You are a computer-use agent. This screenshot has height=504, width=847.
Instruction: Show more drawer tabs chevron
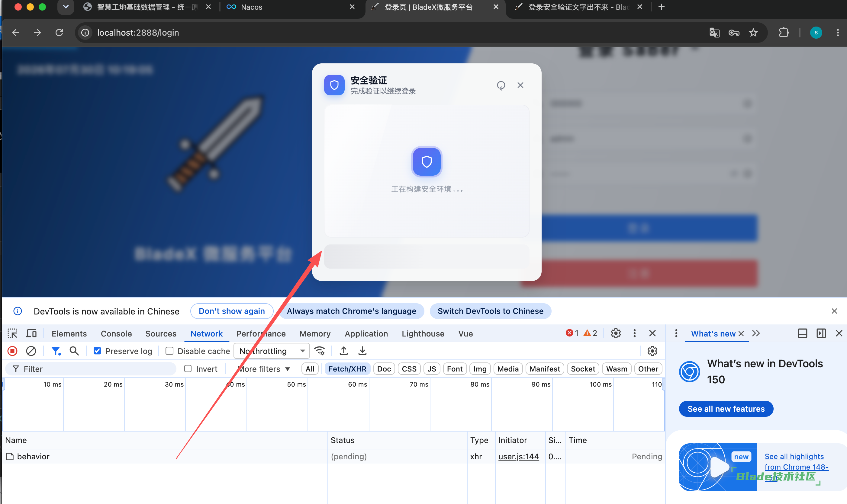click(x=756, y=333)
